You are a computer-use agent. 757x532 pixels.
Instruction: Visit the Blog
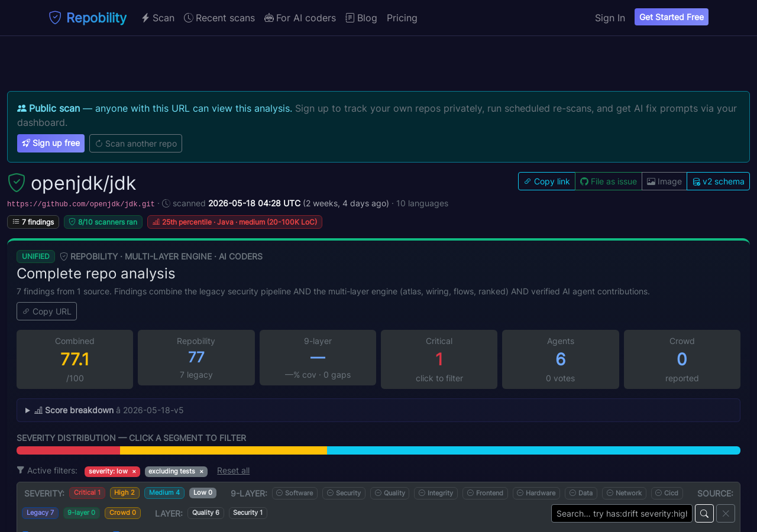(x=361, y=18)
